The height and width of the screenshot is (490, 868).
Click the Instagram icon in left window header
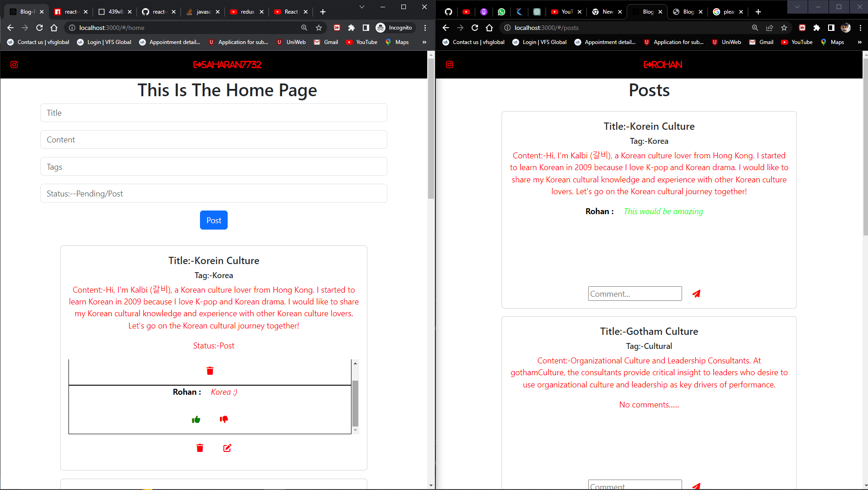[x=14, y=64]
